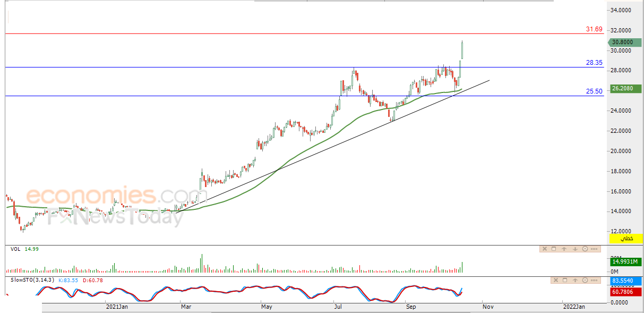Move the SlowSTO panel up

[x=575, y=280]
